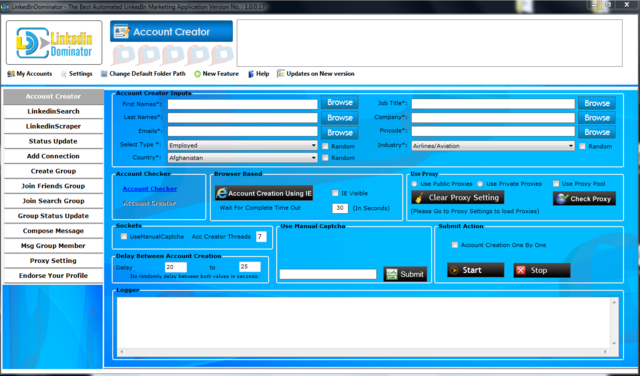Click the LinkedIn Dominator logo
Image resolution: width=640 pixels, height=376 pixels.
(x=54, y=42)
